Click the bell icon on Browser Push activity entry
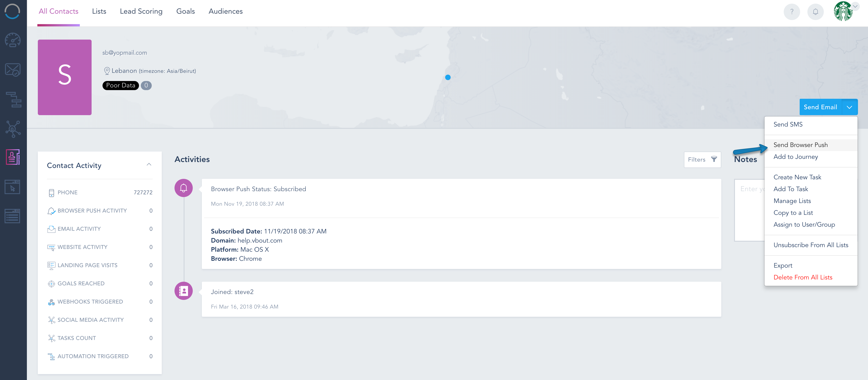Screen dimensions: 868x380 pyautogui.click(x=184, y=188)
